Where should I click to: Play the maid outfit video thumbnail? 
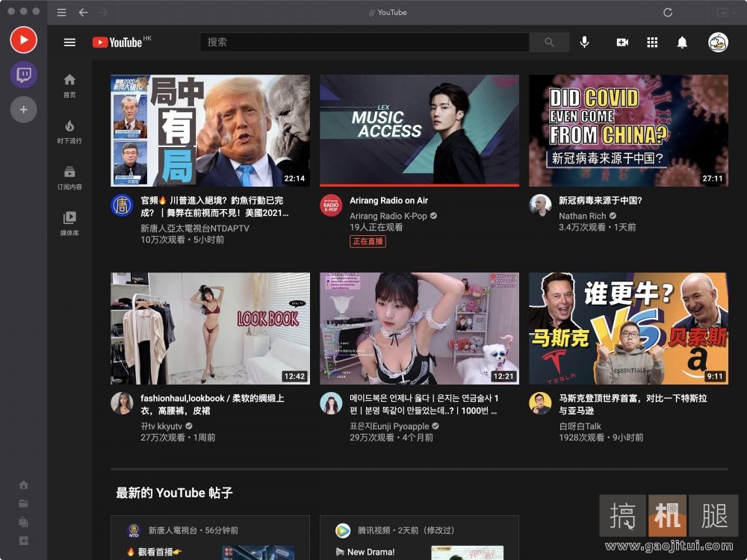419,329
